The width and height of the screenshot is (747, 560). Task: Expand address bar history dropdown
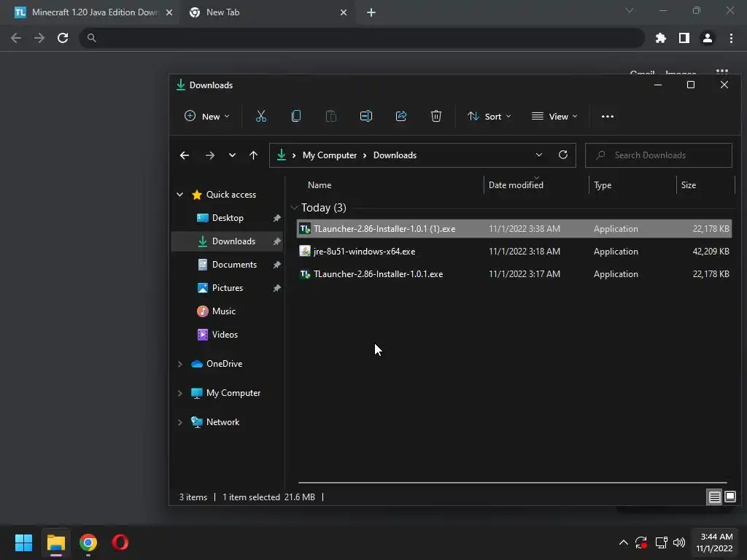click(x=539, y=155)
